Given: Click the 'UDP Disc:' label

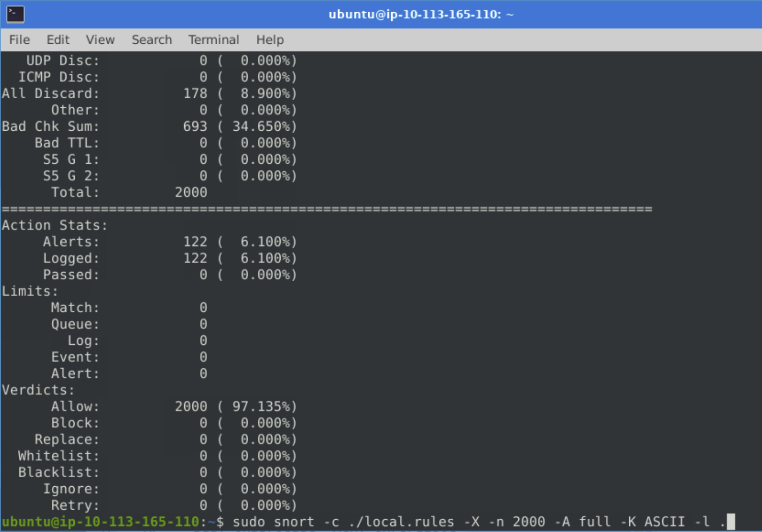Looking at the screenshot, I should click(63, 61).
